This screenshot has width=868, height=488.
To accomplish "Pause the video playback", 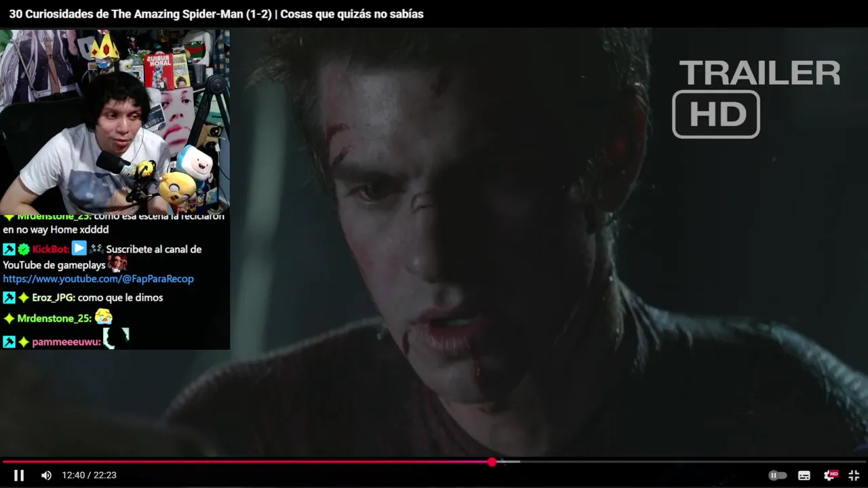I will tap(19, 475).
